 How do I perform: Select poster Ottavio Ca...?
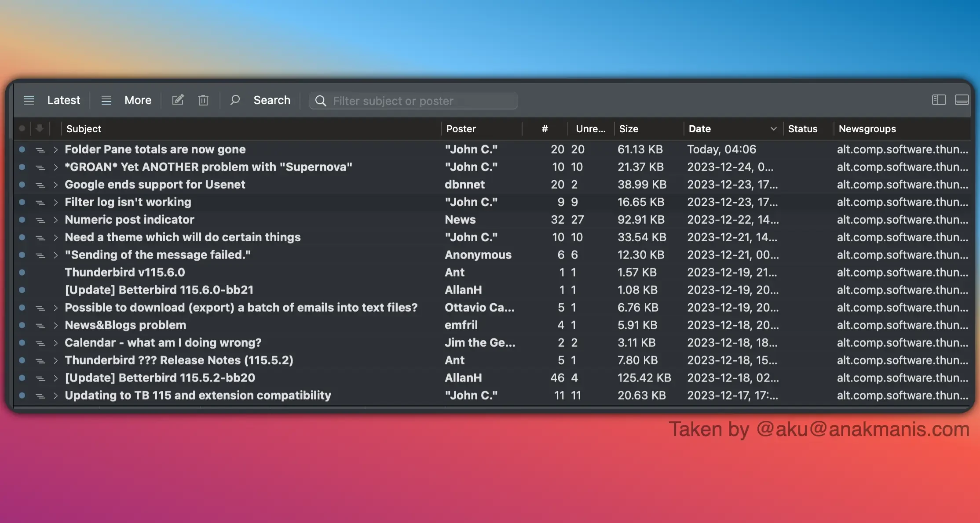click(479, 308)
